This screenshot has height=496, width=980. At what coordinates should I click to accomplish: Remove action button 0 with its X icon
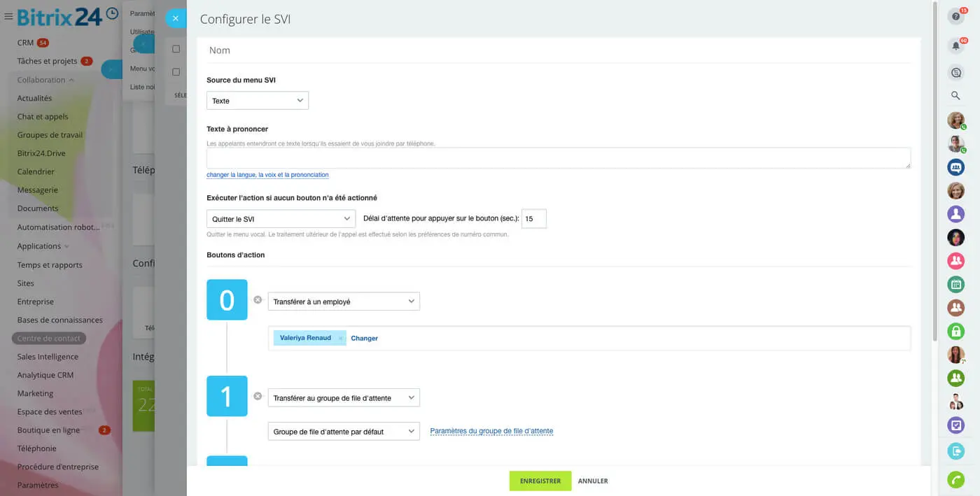pyautogui.click(x=258, y=299)
